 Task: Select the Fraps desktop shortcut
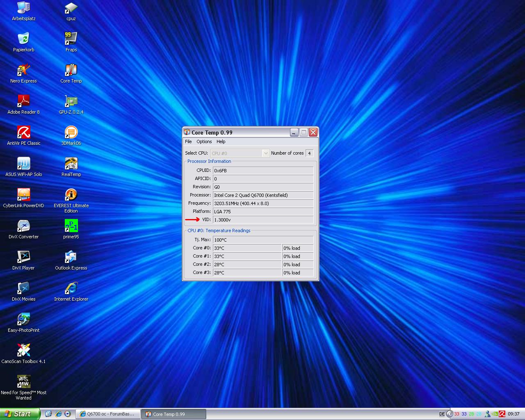[x=71, y=42]
